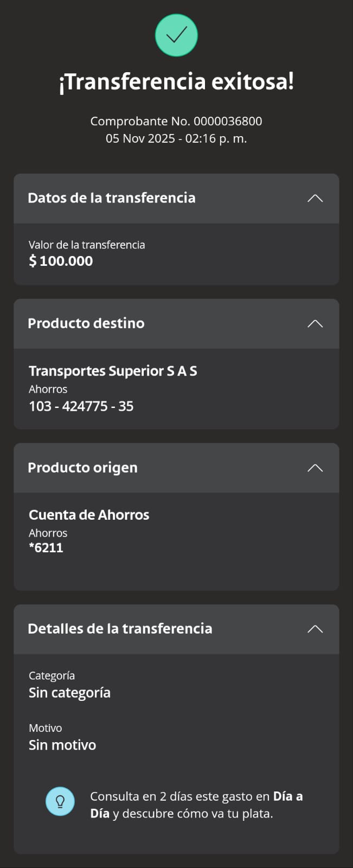Click the Categoría field label

(52, 675)
